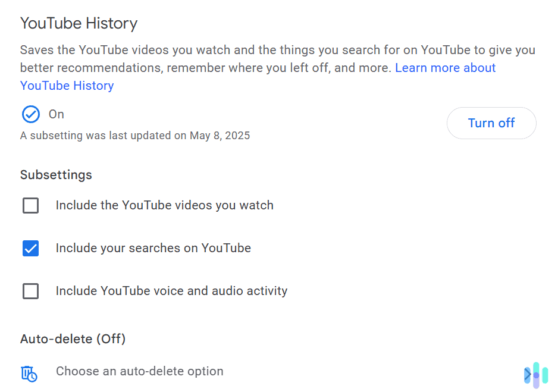Expand the Auto-delete (Off) section
This screenshot has height=392, width=558.
[x=73, y=338]
